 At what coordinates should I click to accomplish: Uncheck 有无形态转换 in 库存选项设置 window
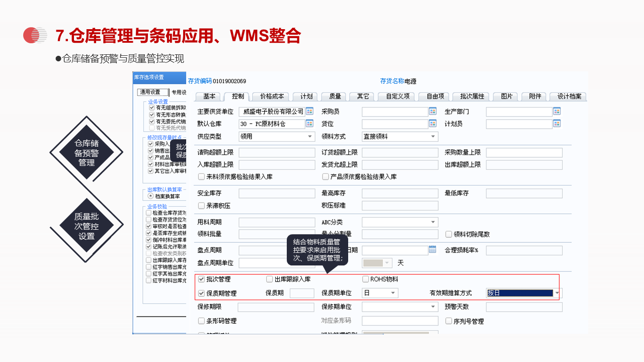(151, 115)
